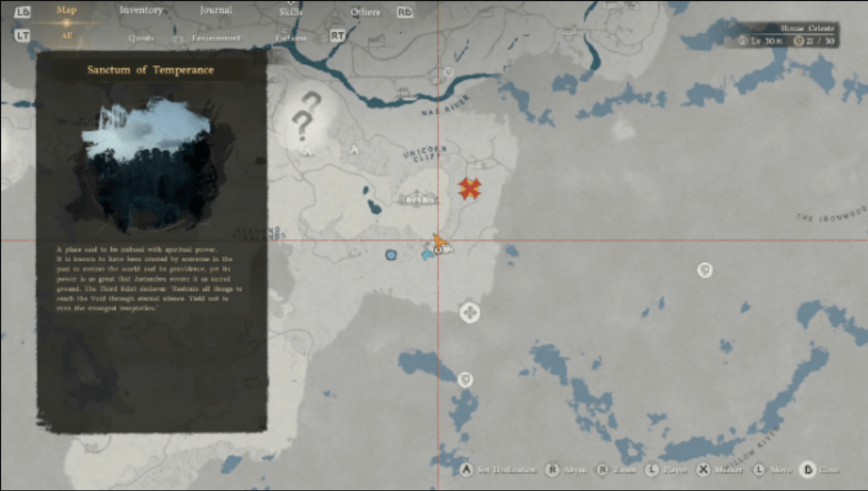
Task: Click THE IRONWOOD region label
Action: coord(831,215)
